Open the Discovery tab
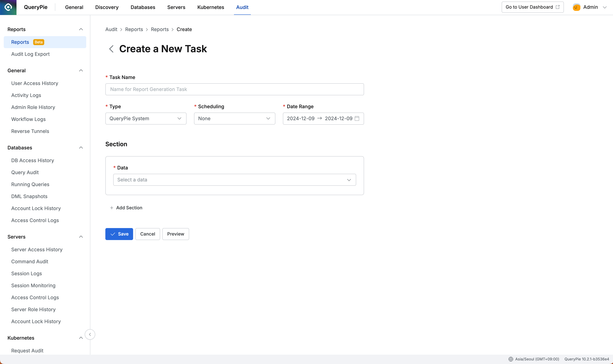The height and width of the screenshot is (364, 613). pos(106,7)
